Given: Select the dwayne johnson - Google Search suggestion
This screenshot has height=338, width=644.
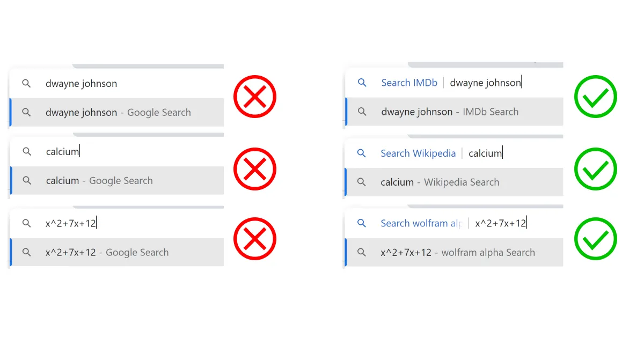Looking at the screenshot, I should click(x=117, y=112).
